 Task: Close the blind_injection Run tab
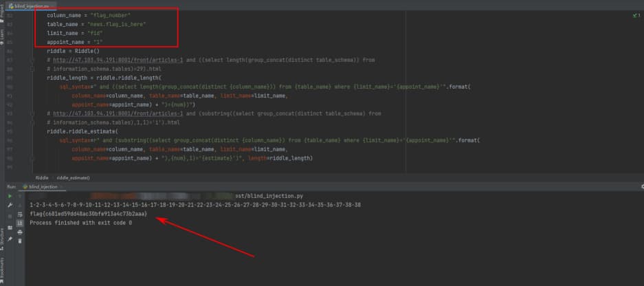coord(62,187)
